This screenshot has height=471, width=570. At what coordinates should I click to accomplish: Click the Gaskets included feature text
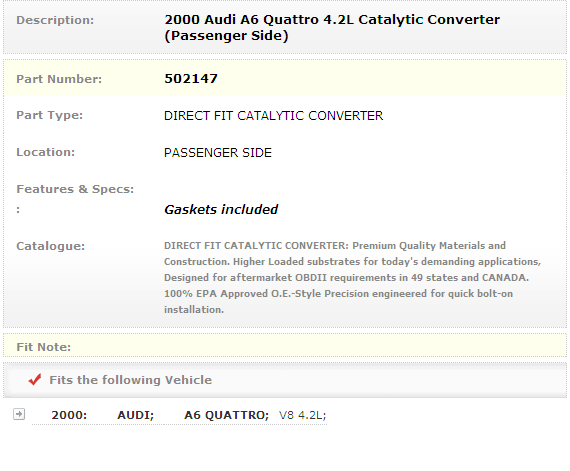tap(221, 209)
